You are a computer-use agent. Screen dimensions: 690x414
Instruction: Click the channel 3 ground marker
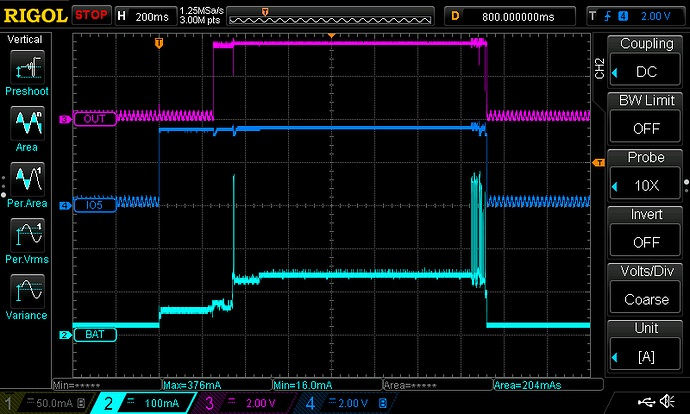(65, 119)
